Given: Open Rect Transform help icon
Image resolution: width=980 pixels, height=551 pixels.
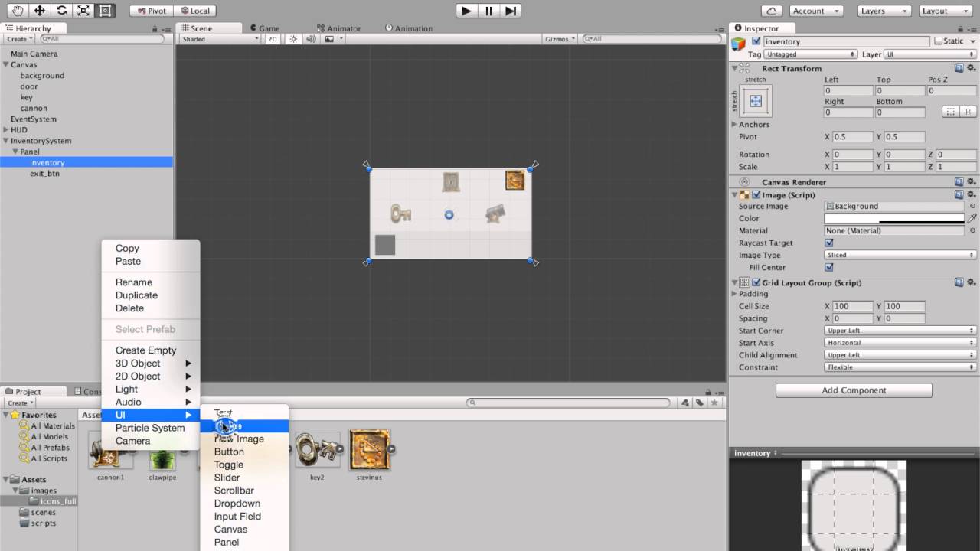Looking at the screenshot, I should tap(959, 68).
